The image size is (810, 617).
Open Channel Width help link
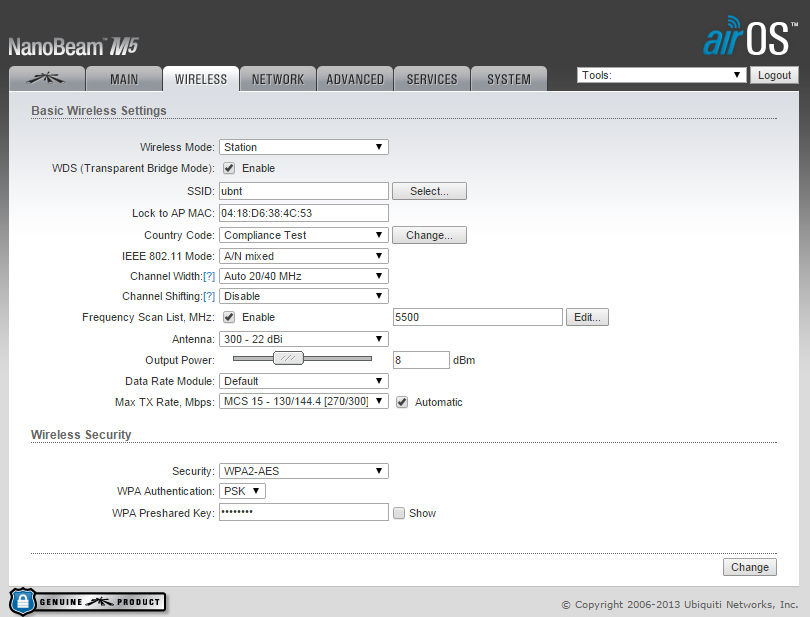pos(209,276)
